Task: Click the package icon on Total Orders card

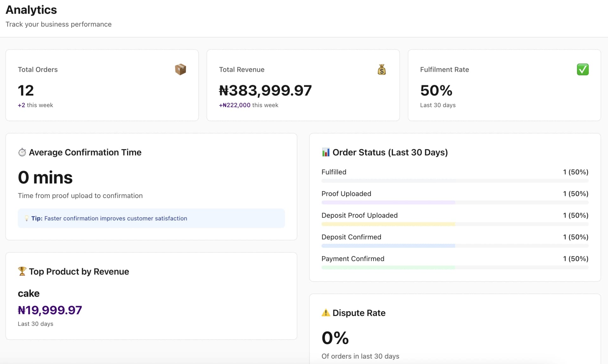Action: point(180,69)
